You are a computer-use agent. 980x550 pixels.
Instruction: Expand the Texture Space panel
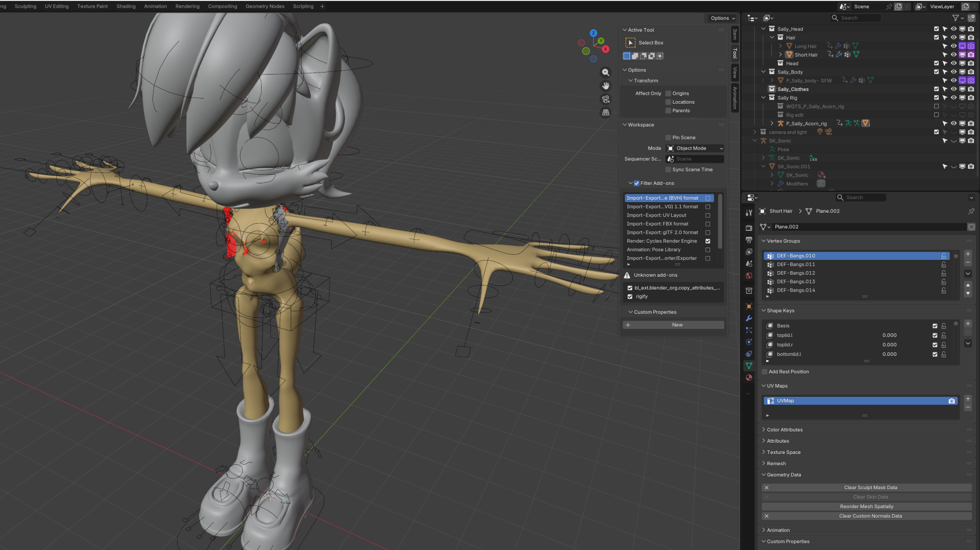pos(764,452)
